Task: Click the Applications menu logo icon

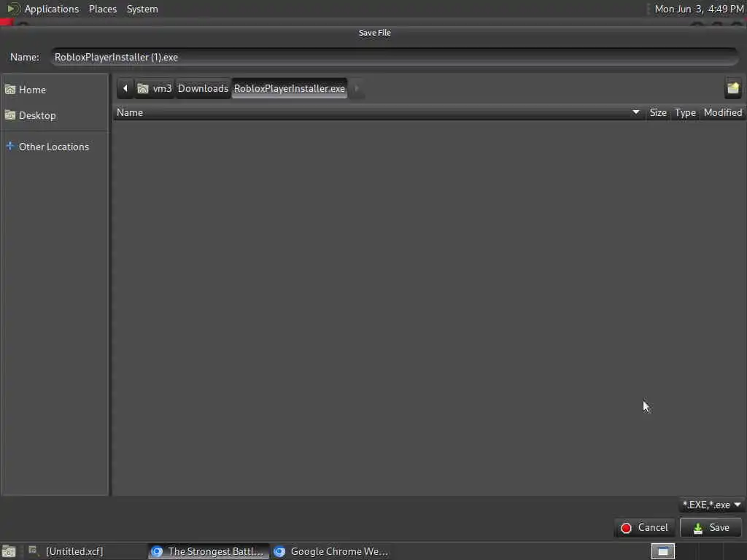Action: (x=13, y=9)
